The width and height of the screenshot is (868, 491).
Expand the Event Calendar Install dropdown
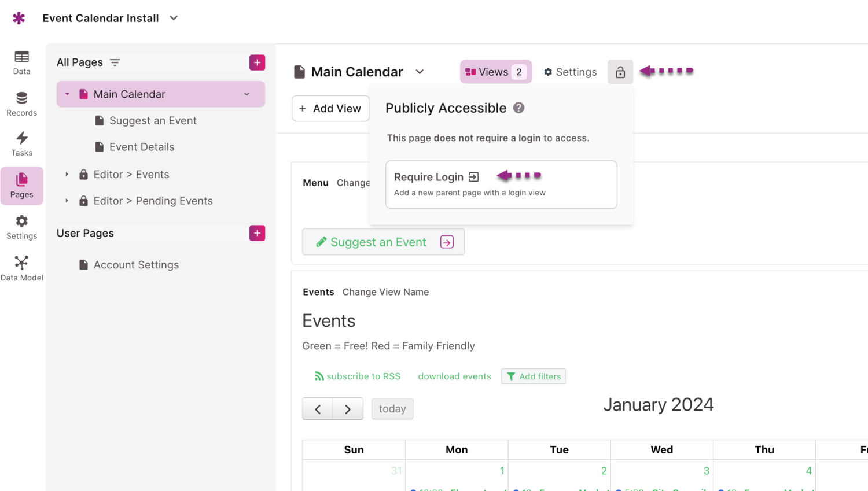coord(174,18)
